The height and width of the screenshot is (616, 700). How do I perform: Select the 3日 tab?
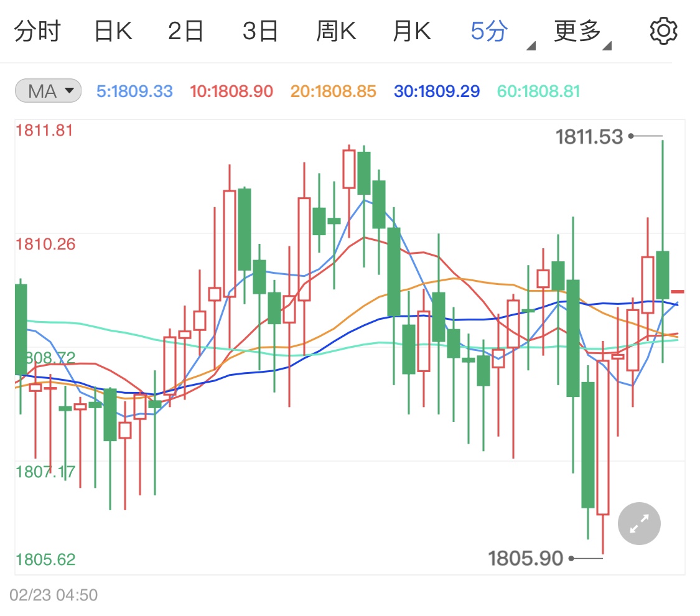[260, 31]
